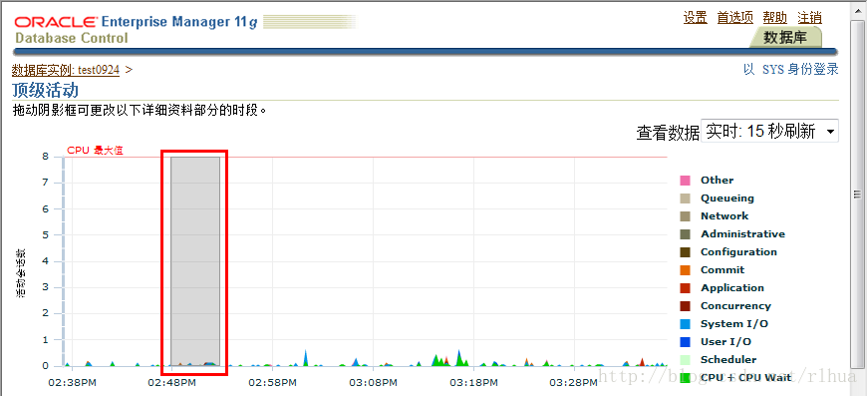Image resolution: width=868 pixels, height=396 pixels.
Task: Click the 顶级活动 page heading
Action: tap(46, 91)
